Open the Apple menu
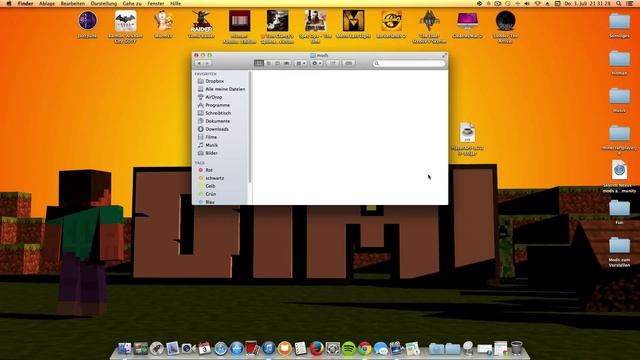 pos(8,3)
